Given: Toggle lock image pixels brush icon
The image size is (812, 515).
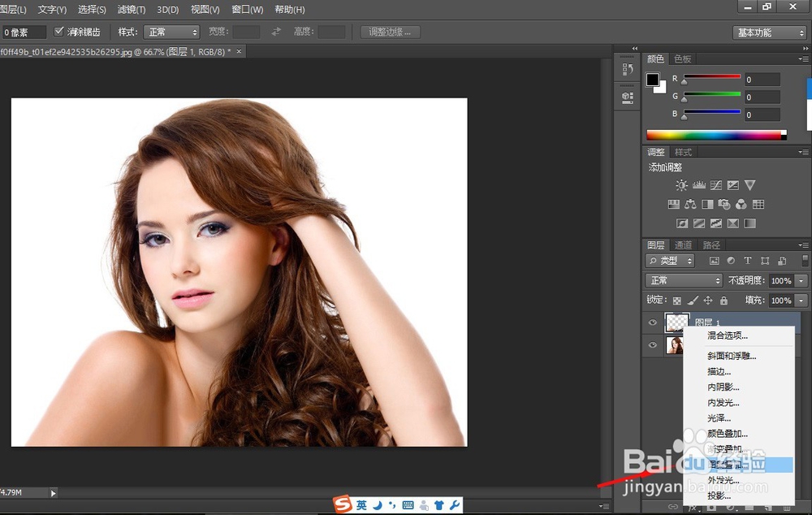Looking at the screenshot, I should click(693, 301).
